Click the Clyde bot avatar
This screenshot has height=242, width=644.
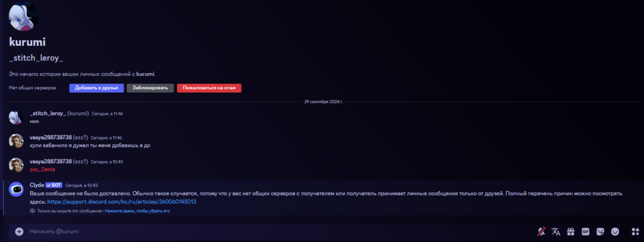pyautogui.click(x=16, y=189)
